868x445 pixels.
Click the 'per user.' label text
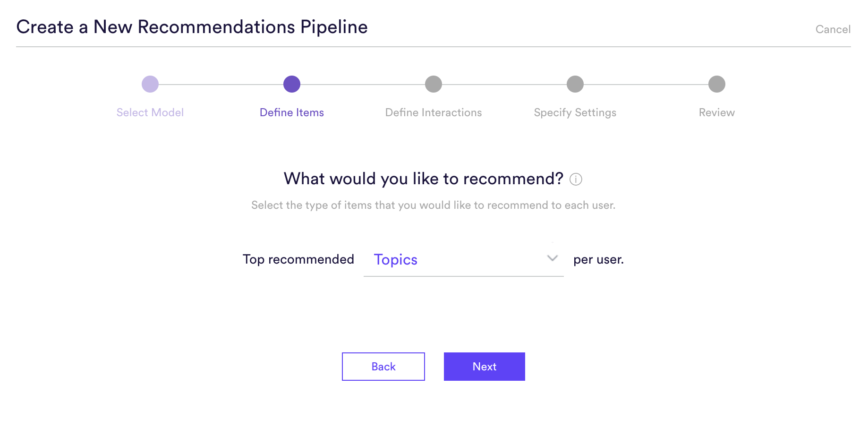click(x=599, y=260)
